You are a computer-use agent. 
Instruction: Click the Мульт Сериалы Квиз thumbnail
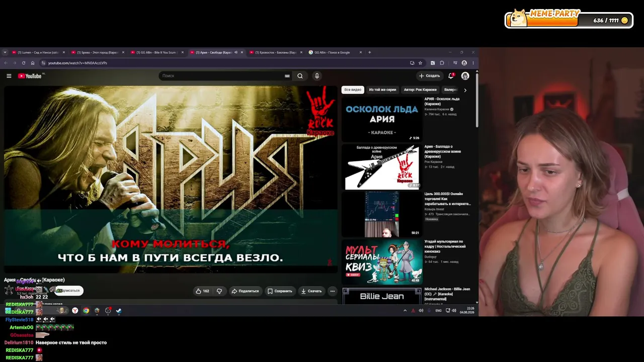pyautogui.click(x=382, y=262)
